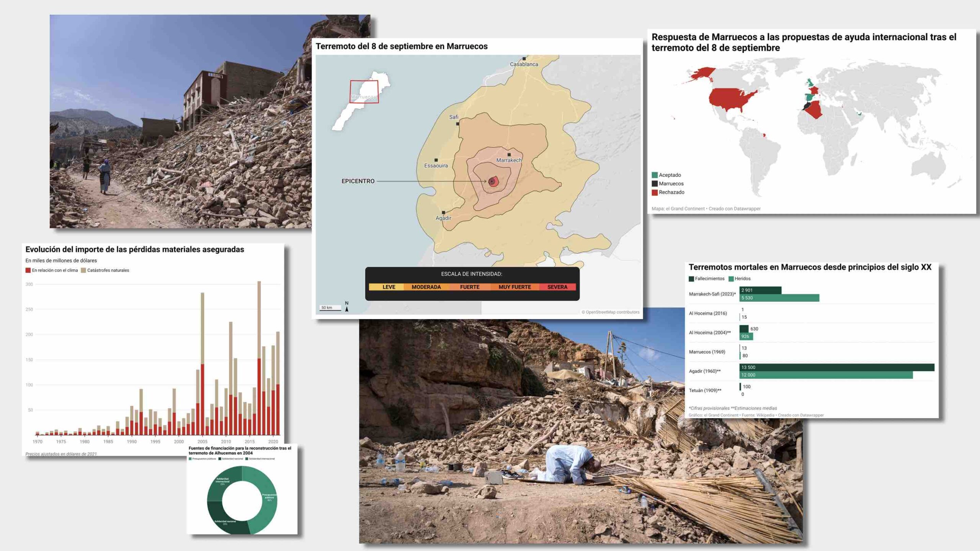Click the '926' injured bar for Al Hoceïma 2004

[746, 336]
